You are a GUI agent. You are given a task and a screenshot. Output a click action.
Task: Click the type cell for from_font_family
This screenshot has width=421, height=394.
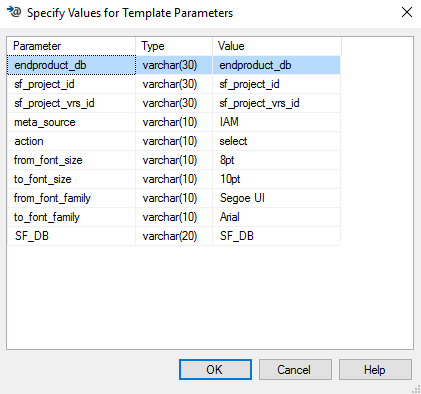[x=174, y=198]
